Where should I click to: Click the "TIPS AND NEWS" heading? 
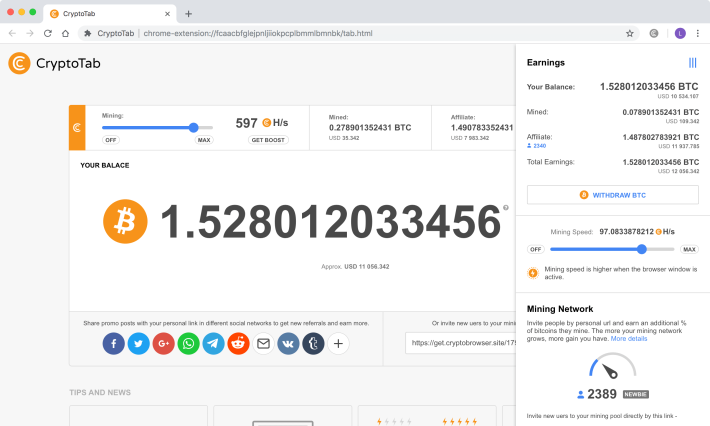click(x=100, y=392)
